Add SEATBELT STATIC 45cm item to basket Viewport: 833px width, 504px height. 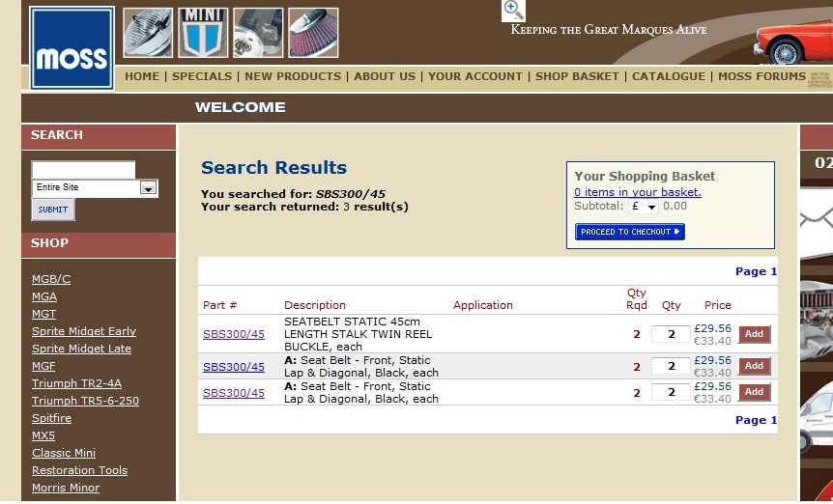click(755, 334)
